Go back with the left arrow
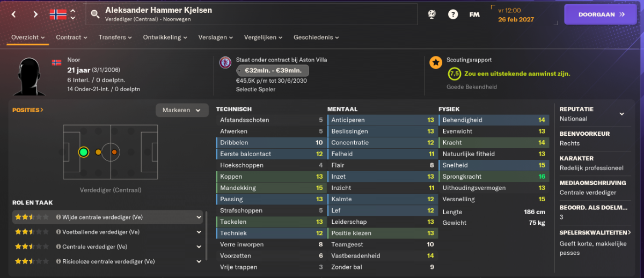This screenshot has width=644, height=278. click(14, 14)
